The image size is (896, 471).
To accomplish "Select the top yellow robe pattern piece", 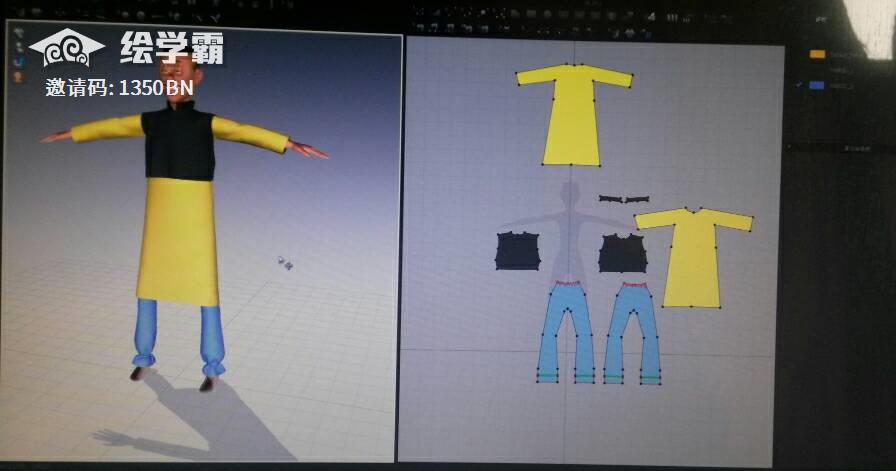I will point(573,114).
